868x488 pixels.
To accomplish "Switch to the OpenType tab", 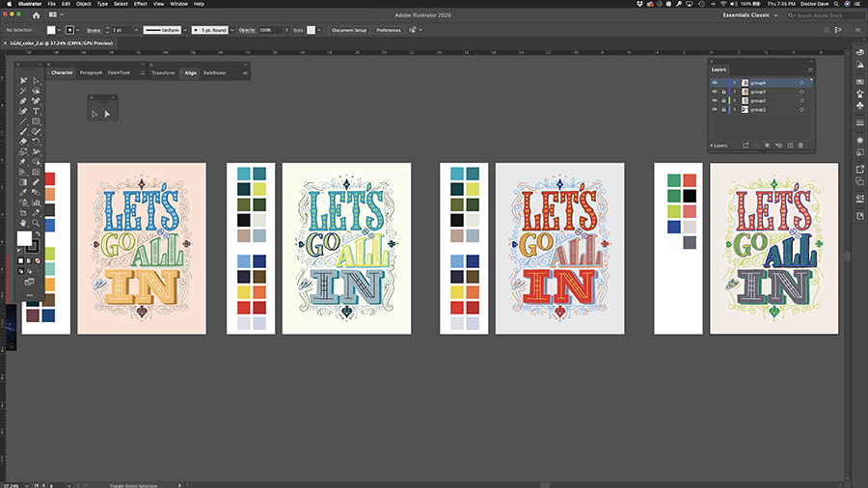I will coord(119,72).
